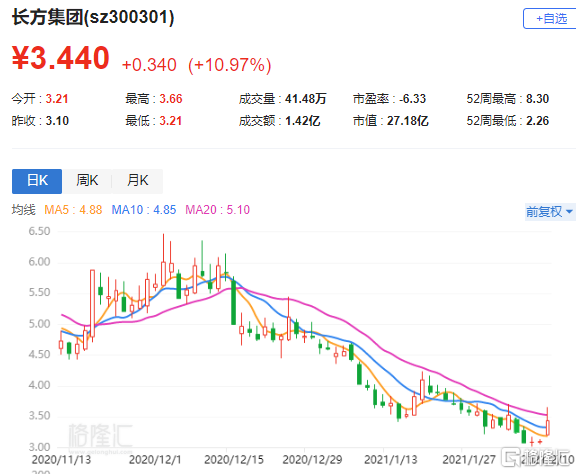Open the 前复权 adjustment dropdown
Viewport: 576px width, 474px height.
(x=550, y=212)
